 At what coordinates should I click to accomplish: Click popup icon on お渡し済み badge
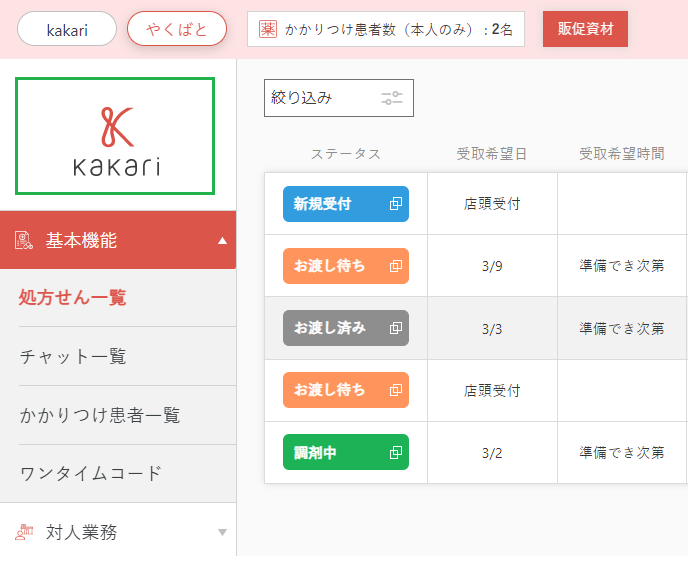pyautogui.click(x=396, y=328)
